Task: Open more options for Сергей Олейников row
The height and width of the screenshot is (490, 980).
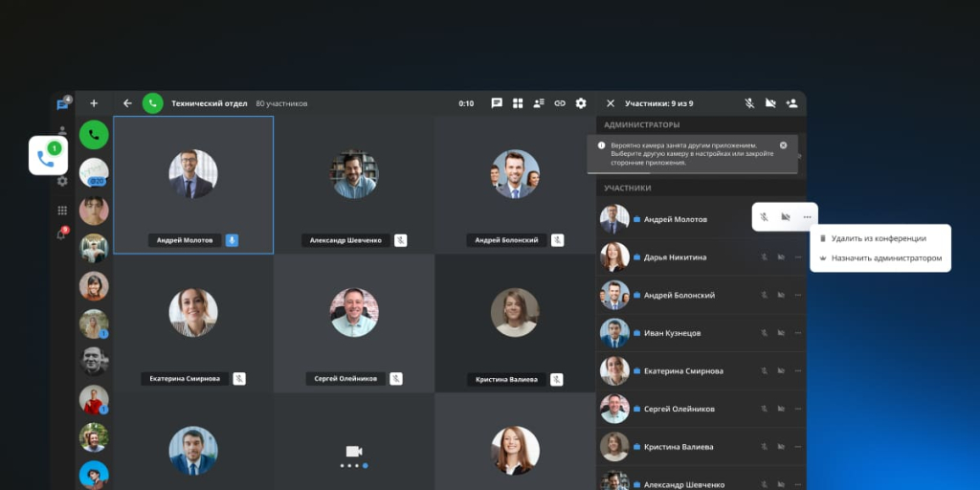Action: [797, 409]
